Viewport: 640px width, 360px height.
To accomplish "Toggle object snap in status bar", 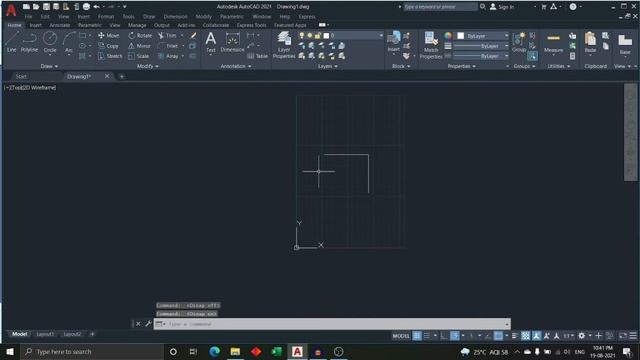I will pyautogui.click(x=498, y=336).
